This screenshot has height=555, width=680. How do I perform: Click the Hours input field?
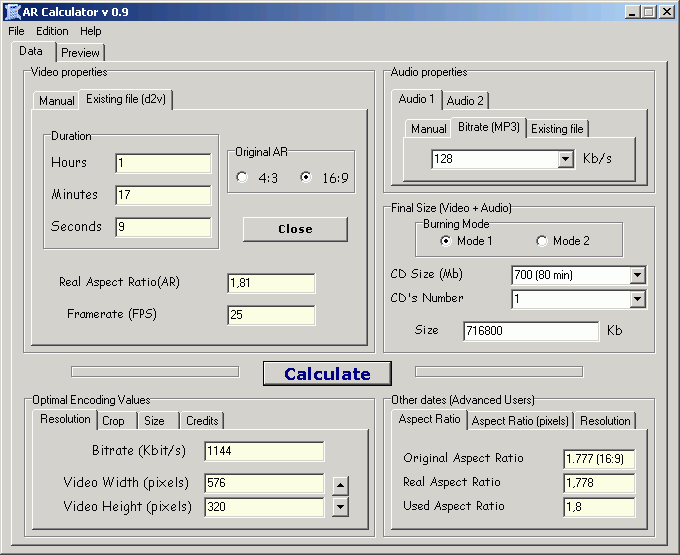coord(163,163)
